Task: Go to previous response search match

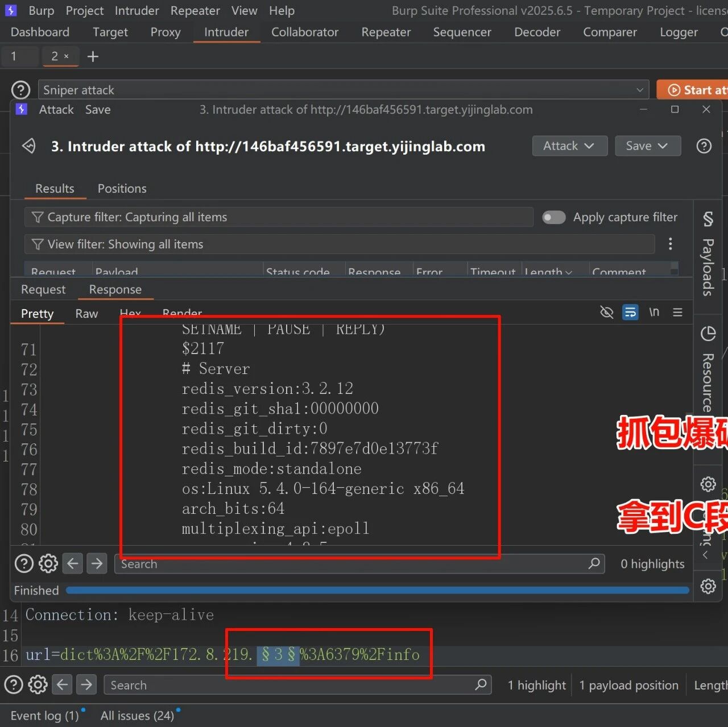Action: pos(73,563)
